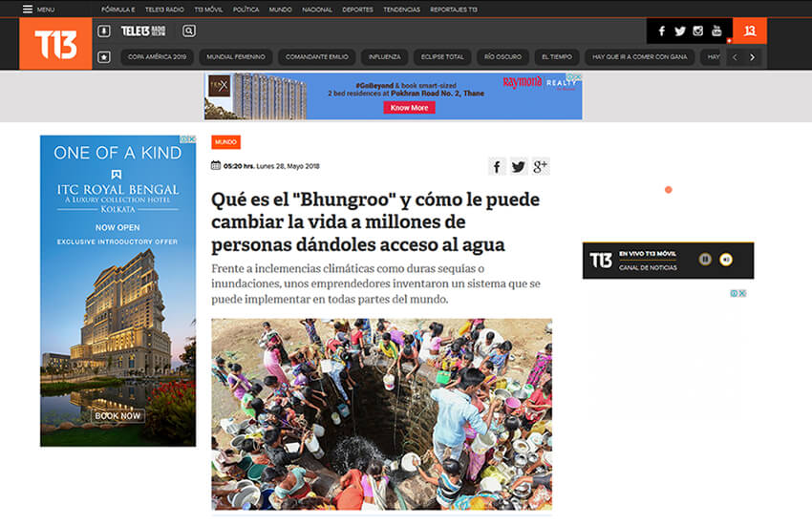The height and width of the screenshot is (525, 812).
Task: Click the article photo of people at the well
Action: click(382, 414)
